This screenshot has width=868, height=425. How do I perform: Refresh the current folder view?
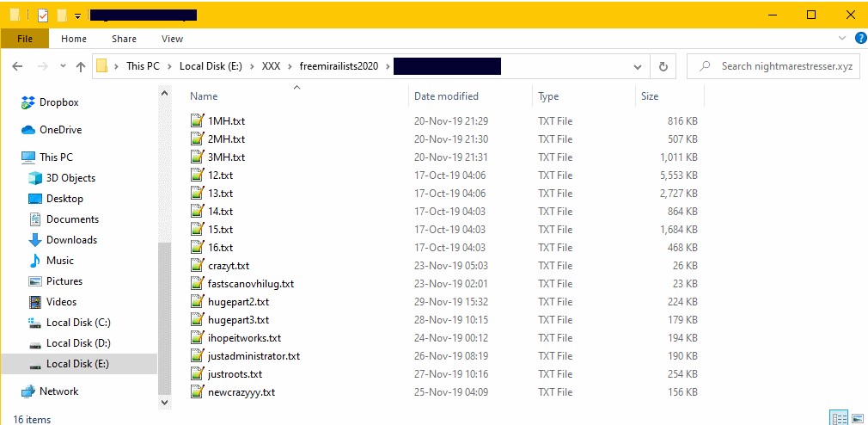[x=663, y=66]
